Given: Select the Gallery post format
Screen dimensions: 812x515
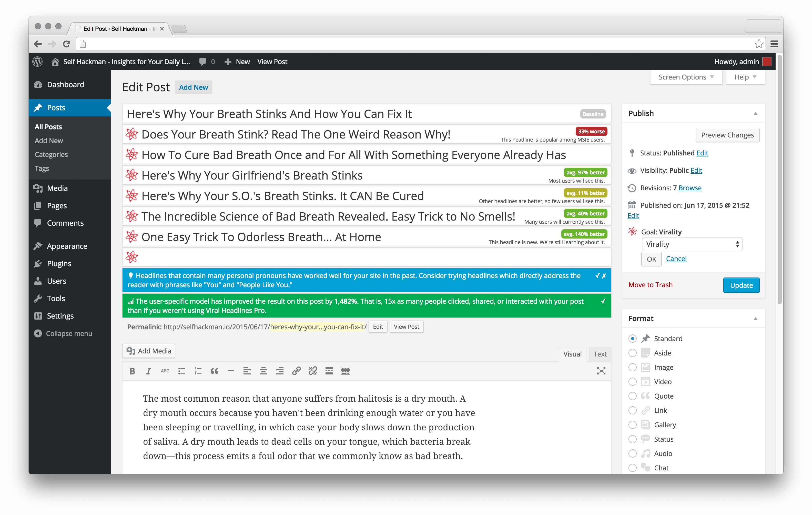Looking at the screenshot, I should pos(632,425).
